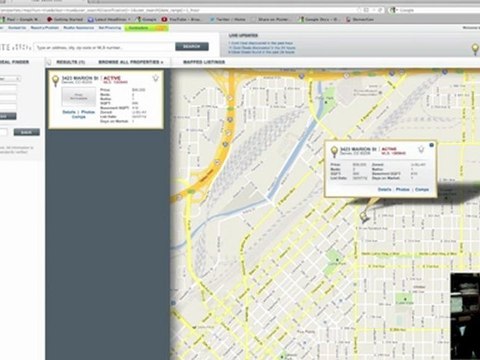Open Photos link in the map popup

tap(402, 189)
